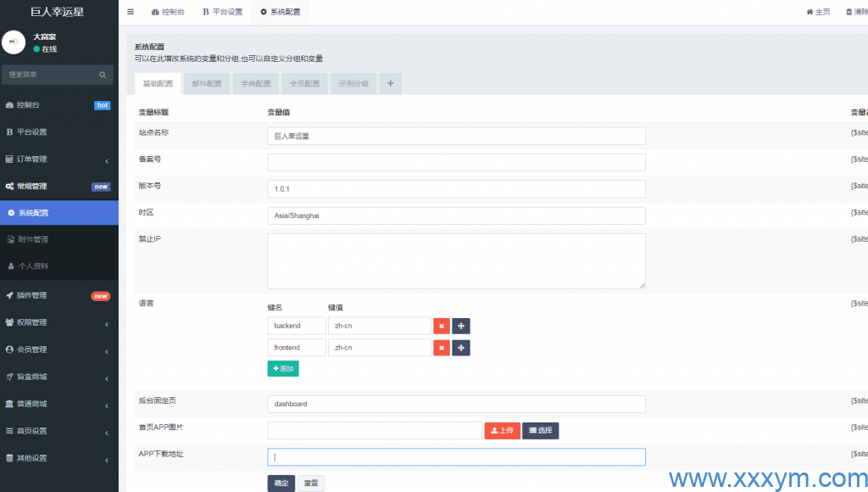Expand the 权限管理 menu group

coord(58,322)
